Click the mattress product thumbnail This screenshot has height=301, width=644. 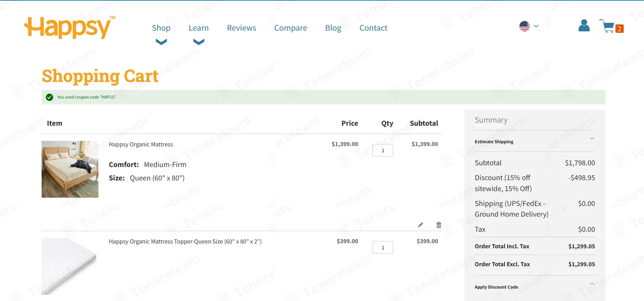(x=70, y=169)
